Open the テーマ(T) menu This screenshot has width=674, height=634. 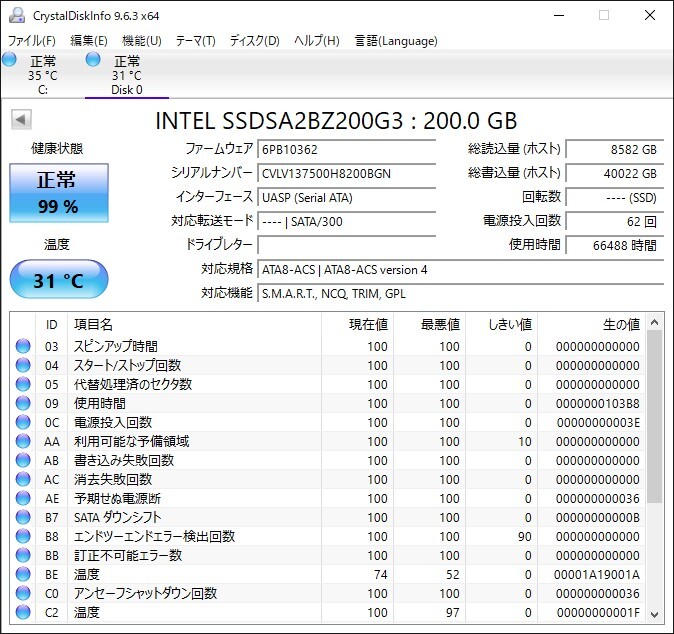(195, 41)
